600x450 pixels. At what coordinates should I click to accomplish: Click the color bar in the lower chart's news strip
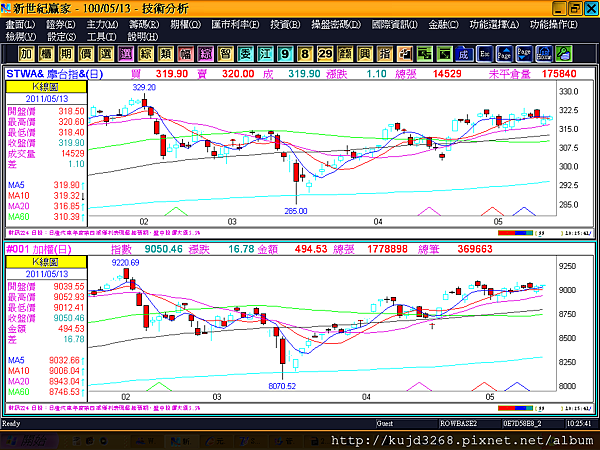click(515, 408)
